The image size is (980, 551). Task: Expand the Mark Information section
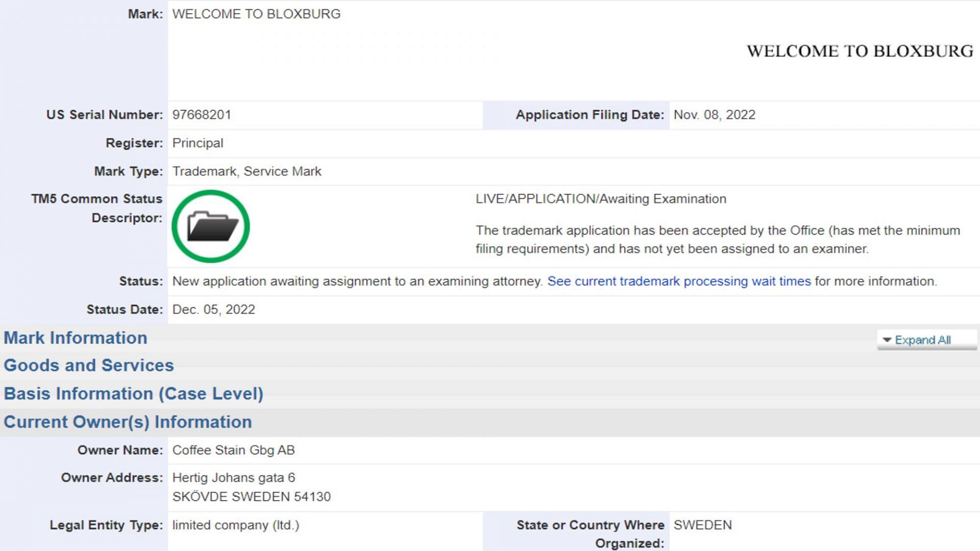tap(76, 338)
